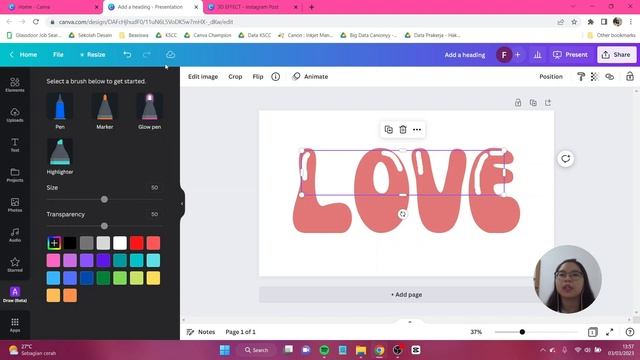Screen dimensions: 640x360
Task: Open the Starred sidebar panel
Action: [x=15, y=264]
